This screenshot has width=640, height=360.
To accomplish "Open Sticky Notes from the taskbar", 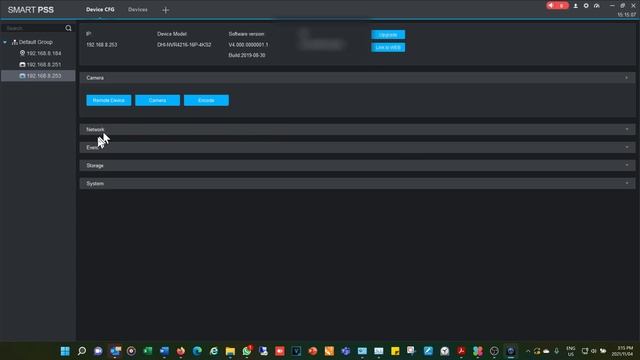I will coord(395,351).
